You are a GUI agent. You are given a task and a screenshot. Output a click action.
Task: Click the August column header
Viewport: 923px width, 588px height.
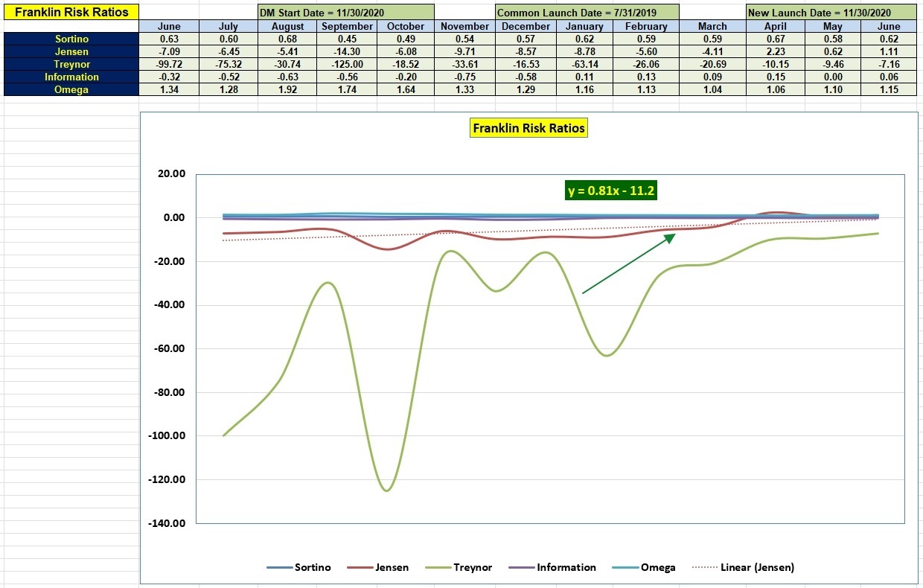288,26
